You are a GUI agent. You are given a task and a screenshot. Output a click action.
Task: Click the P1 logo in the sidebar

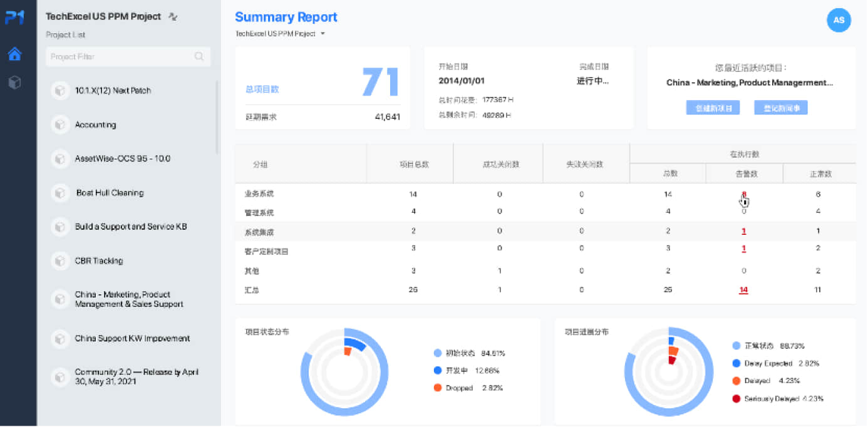(14, 18)
